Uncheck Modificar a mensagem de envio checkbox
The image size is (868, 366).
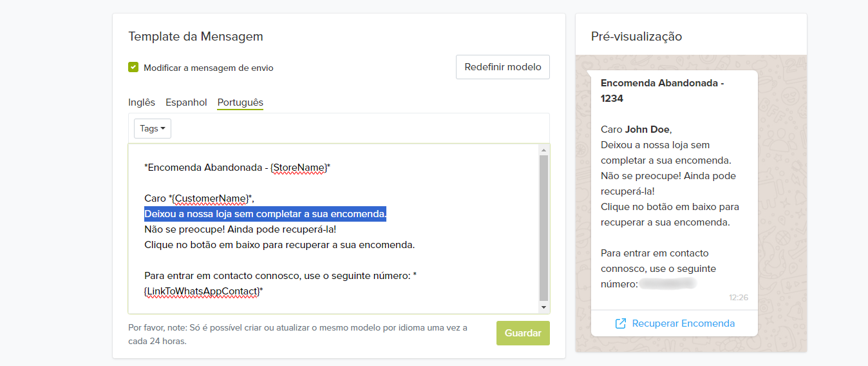coord(133,67)
